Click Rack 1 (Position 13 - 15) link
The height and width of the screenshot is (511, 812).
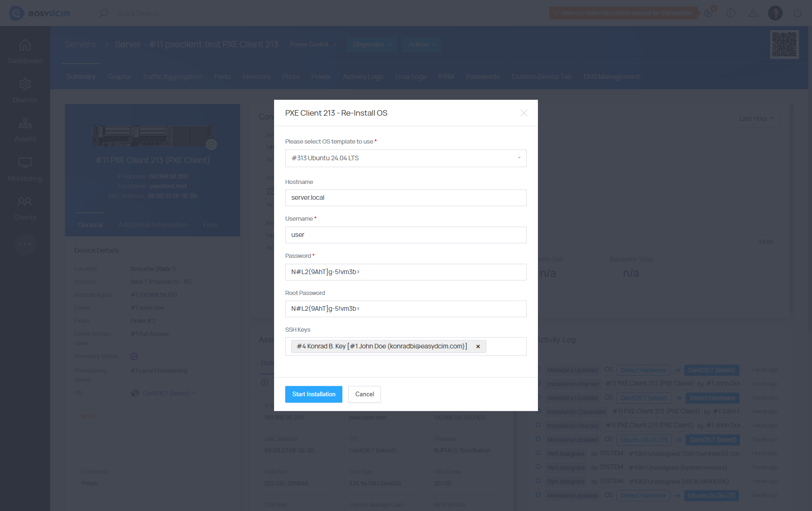point(161,282)
